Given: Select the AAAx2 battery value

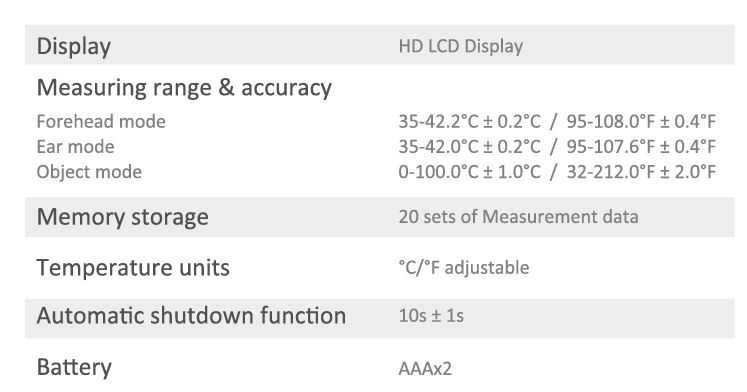Looking at the screenshot, I should (425, 369).
